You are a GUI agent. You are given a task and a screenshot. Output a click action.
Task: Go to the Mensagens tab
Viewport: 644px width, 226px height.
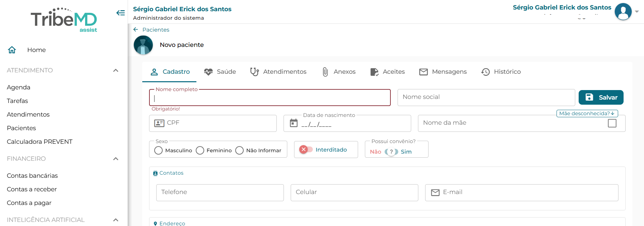coord(443,72)
